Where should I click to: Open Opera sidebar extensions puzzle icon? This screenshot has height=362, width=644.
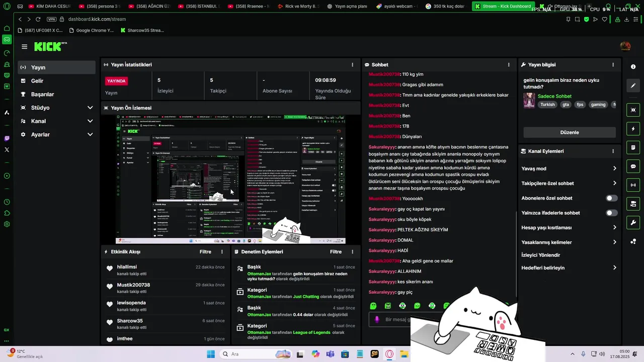(7, 213)
